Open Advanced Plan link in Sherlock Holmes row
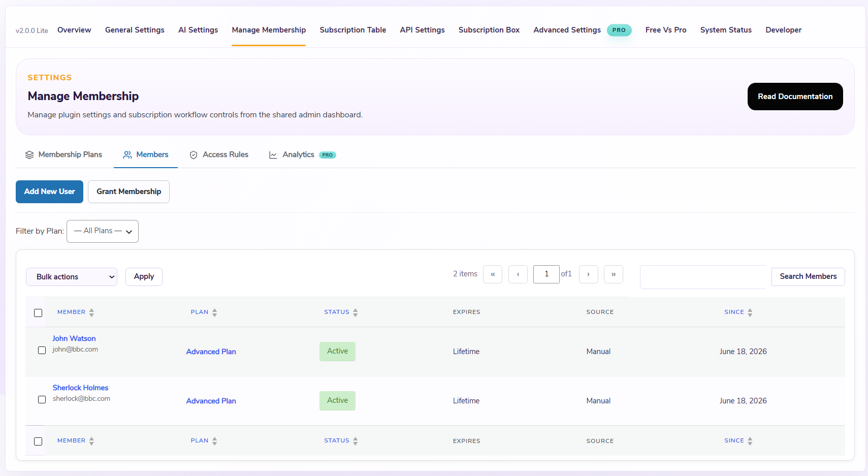868x476 pixels. [211, 401]
